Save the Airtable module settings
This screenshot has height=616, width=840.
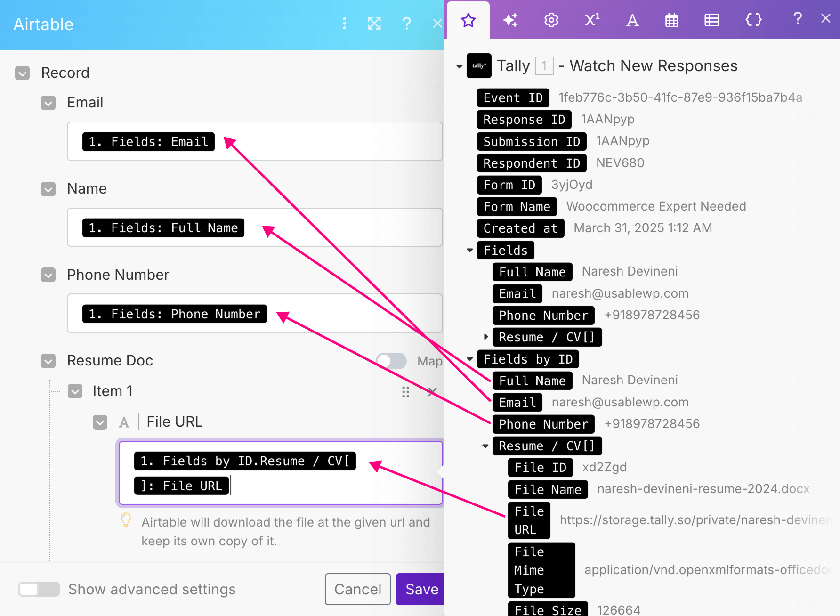click(420, 589)
